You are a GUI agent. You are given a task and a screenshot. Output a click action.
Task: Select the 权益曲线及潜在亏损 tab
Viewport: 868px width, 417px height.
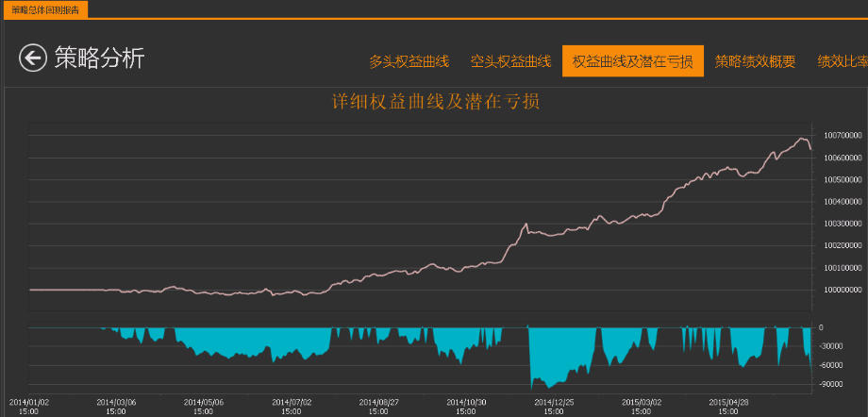[x=632, y=61]
